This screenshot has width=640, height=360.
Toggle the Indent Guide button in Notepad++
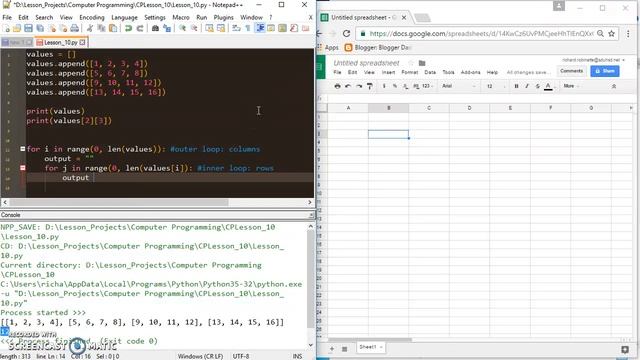[260, 28]
